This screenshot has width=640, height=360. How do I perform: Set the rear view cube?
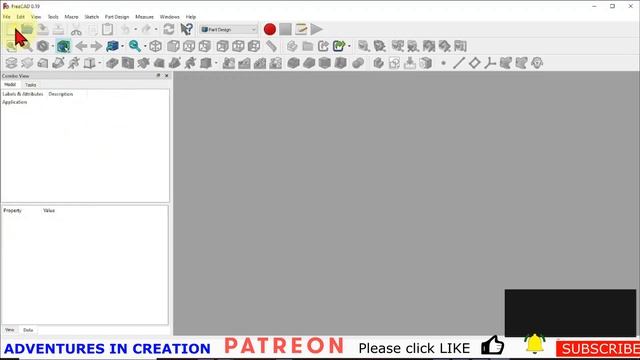(222, 46)
